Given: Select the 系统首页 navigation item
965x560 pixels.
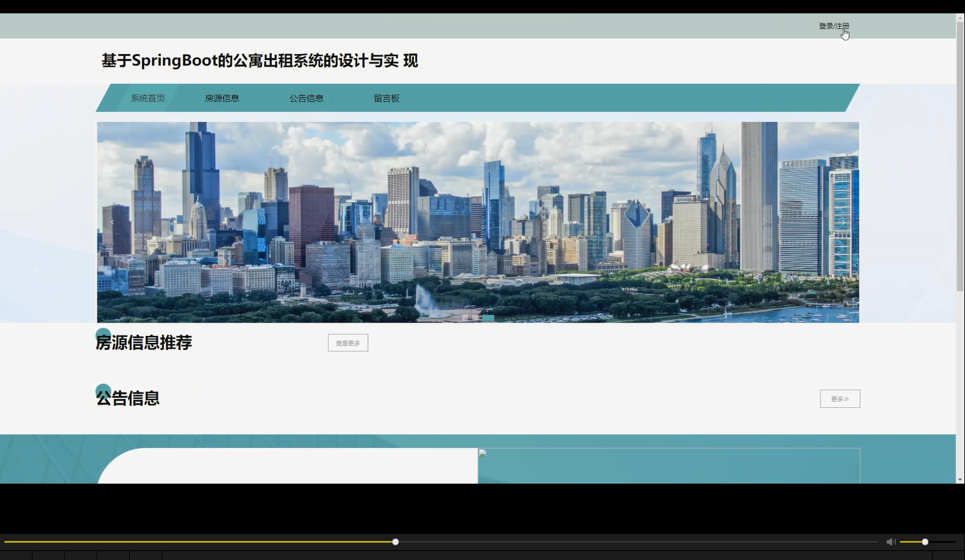Looking at the screenshot, I should pos(147,98).
